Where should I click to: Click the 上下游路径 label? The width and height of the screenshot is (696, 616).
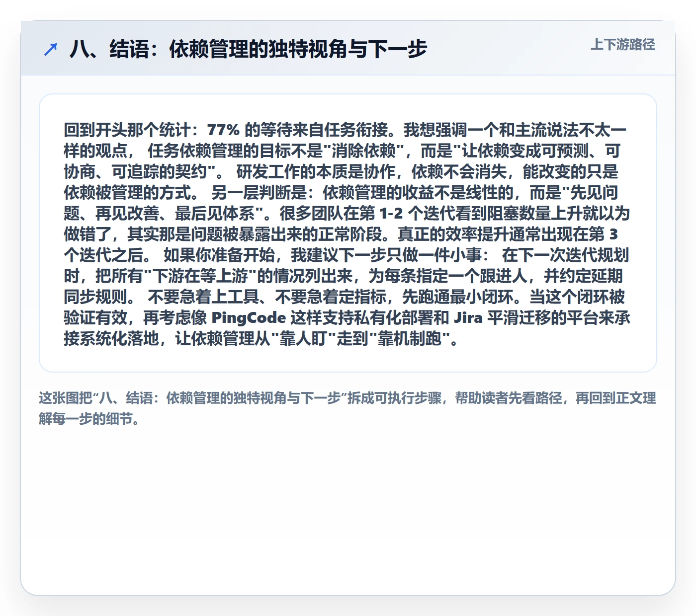623,45
